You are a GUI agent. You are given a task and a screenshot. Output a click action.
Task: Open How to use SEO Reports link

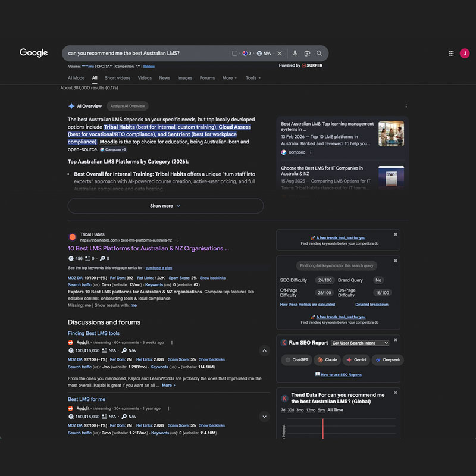pyautogui.click(x=341, y=375)
